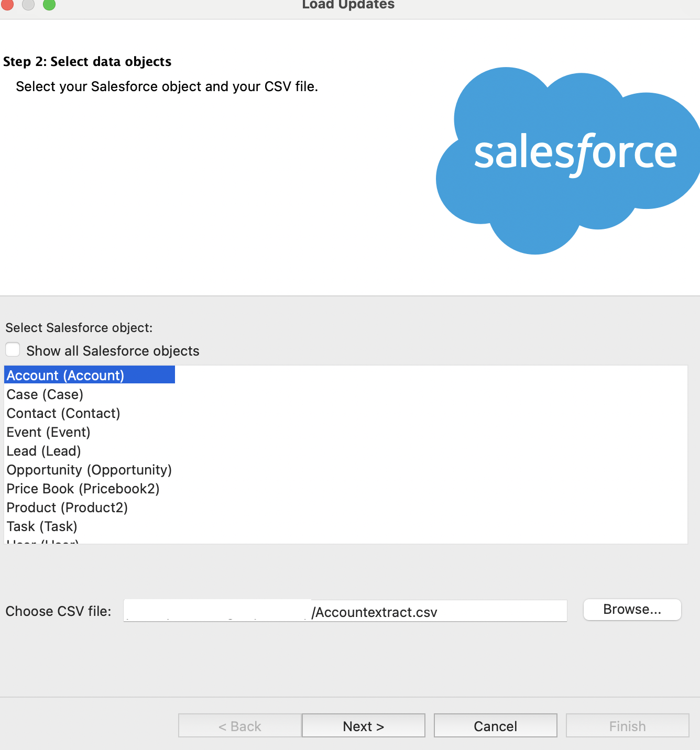Click the disabled < Back button
This screenshot has height=750, width=700.
tap(240, 725)
